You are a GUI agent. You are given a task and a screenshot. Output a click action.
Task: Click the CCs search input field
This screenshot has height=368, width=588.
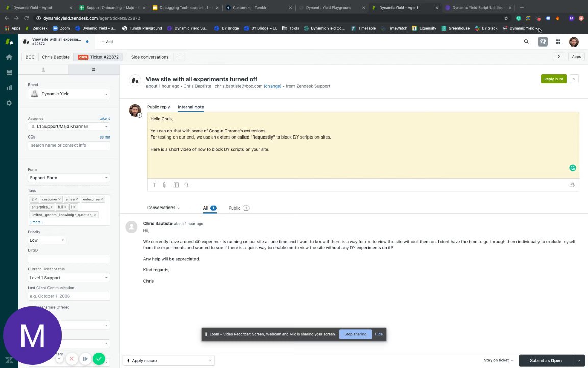pos(69,145)
